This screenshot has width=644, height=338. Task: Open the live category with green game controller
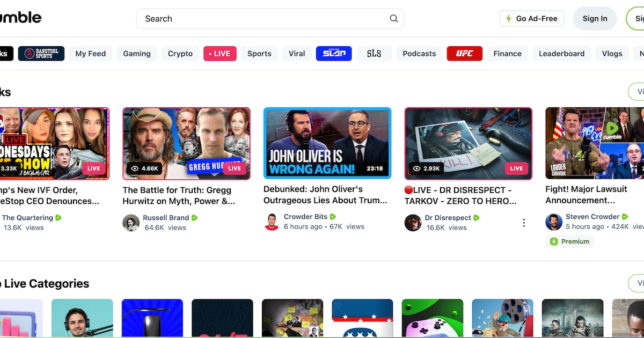(433, 318)
